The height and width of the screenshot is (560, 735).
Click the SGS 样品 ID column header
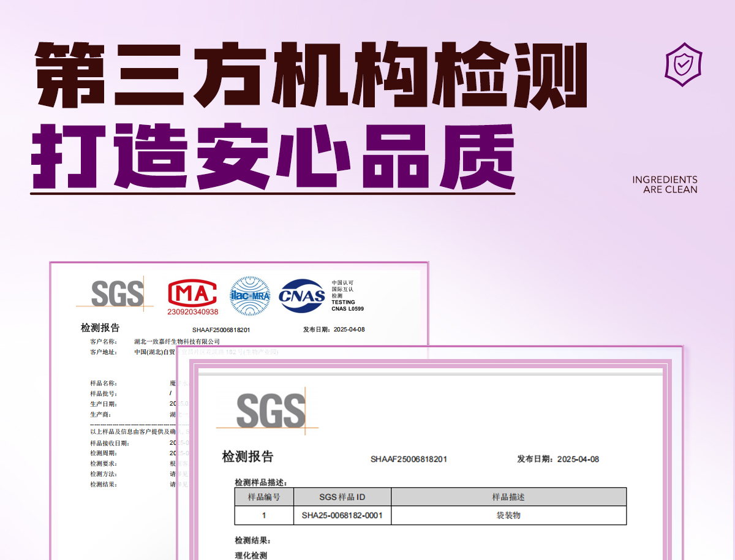pos(342,497)
